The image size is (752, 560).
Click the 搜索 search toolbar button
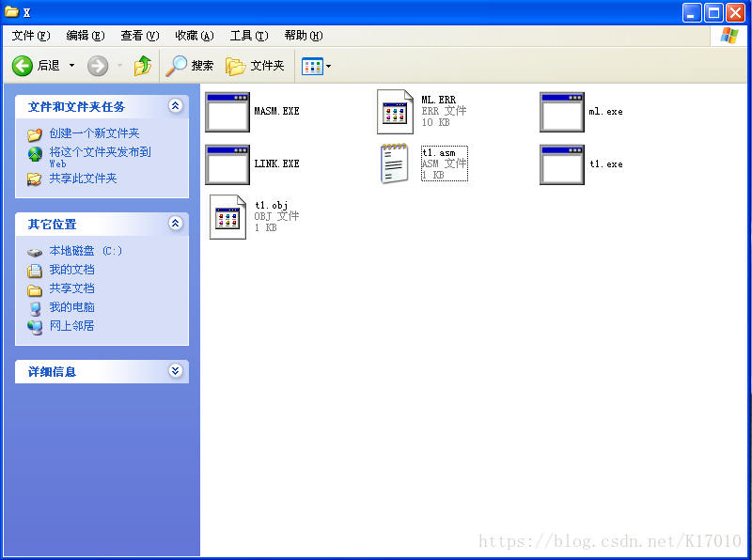pos(190,66)
